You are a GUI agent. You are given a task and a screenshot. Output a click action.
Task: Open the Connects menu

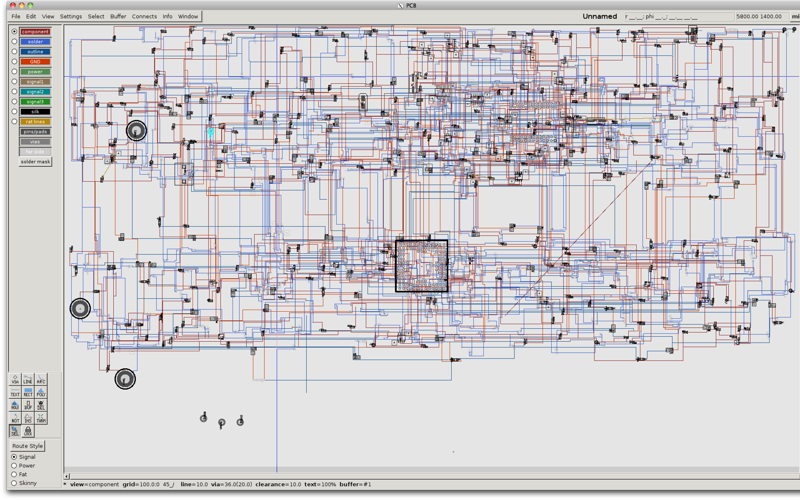coord(144,16)
